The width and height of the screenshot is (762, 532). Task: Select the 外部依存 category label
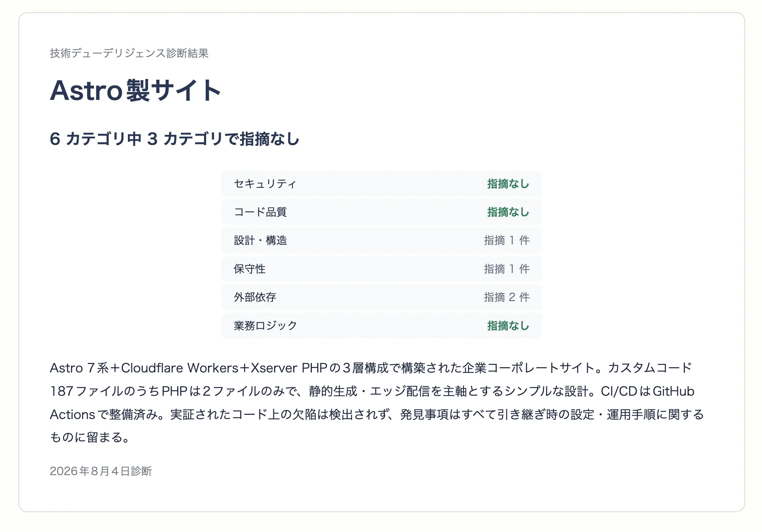coord(255,297)
